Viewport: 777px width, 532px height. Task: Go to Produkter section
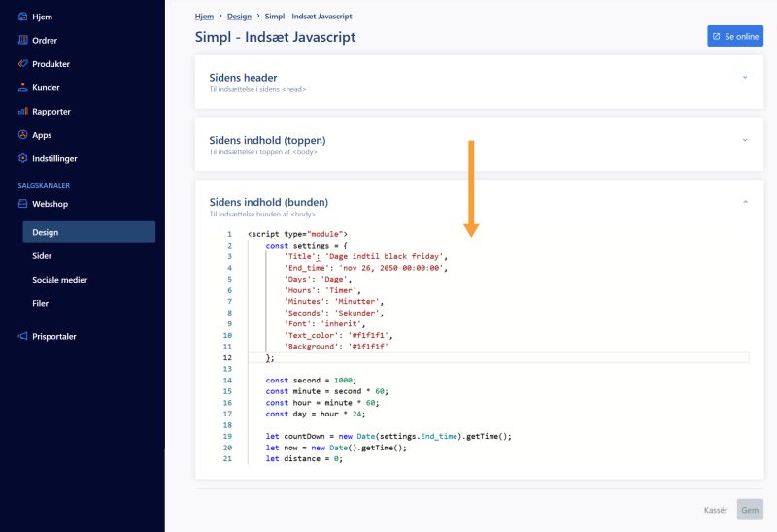click(51, 64)
